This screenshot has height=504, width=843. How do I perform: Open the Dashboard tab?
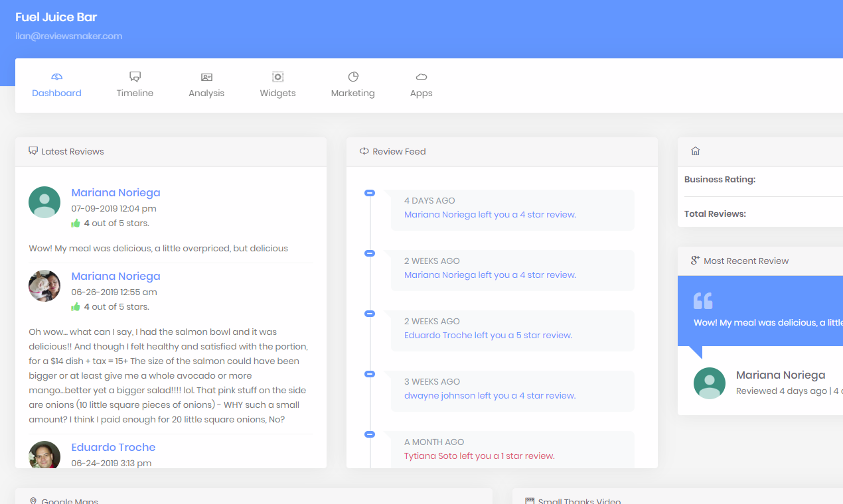57,86
